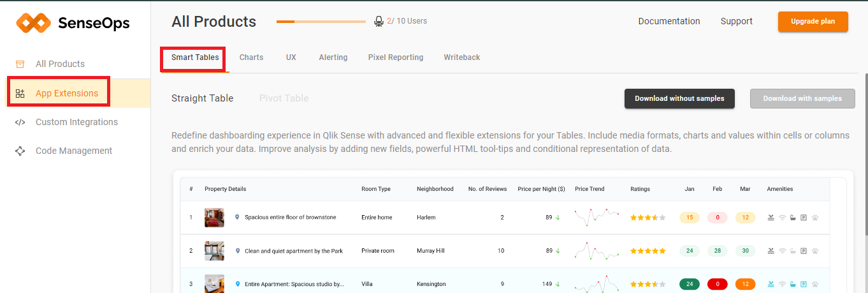This screenshot has height=293, width=868.
Task: Click the pool amenity icon in the Kensington row
Action: point(771,284)
